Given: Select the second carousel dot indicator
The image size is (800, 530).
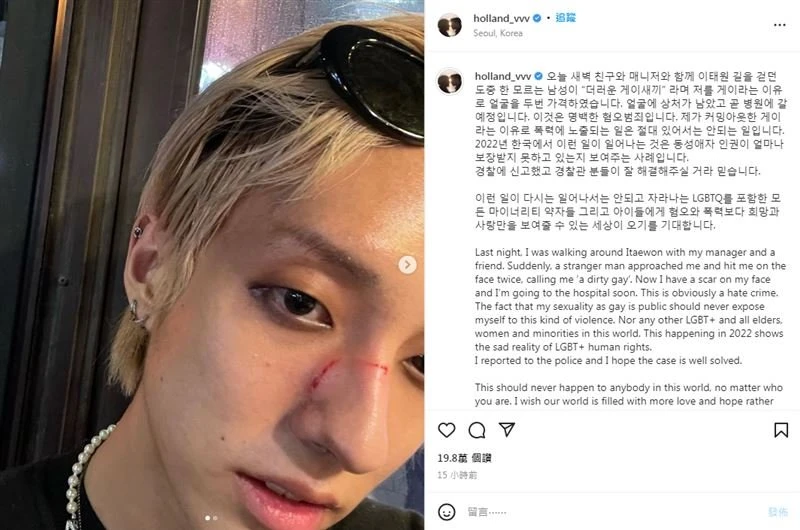Looking at the screenshot, I should (x=215, y=518).
